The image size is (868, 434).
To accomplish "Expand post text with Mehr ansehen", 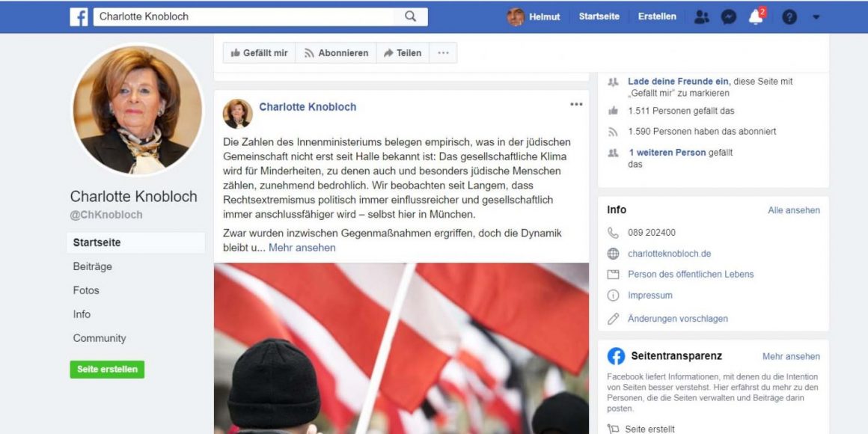I will [x=302, y=248].
